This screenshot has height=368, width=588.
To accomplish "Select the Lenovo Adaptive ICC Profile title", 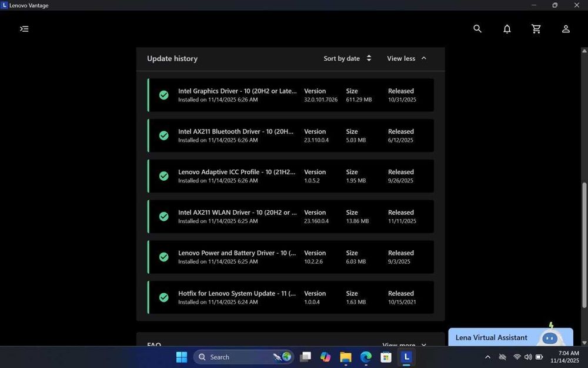I will pos(236,172).
